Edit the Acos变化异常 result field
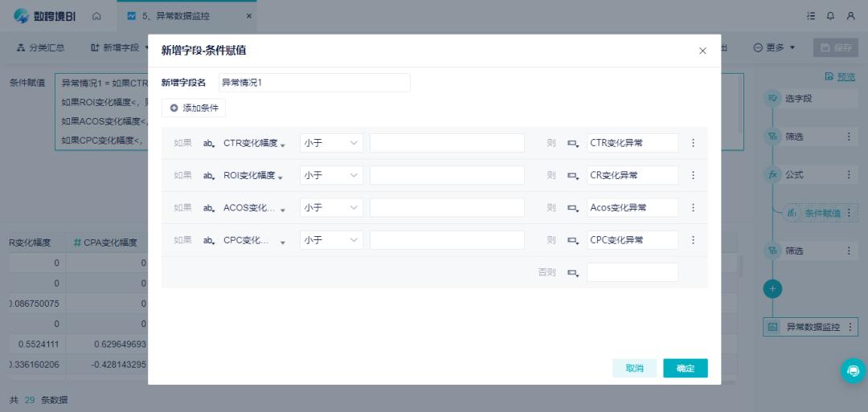 (x=633, y=208)
